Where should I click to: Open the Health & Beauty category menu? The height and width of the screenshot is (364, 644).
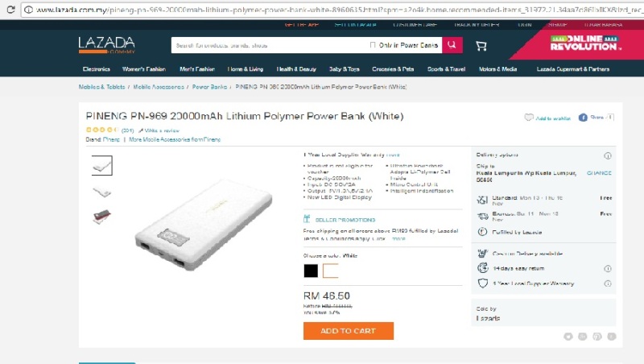[x=296, y=69]
